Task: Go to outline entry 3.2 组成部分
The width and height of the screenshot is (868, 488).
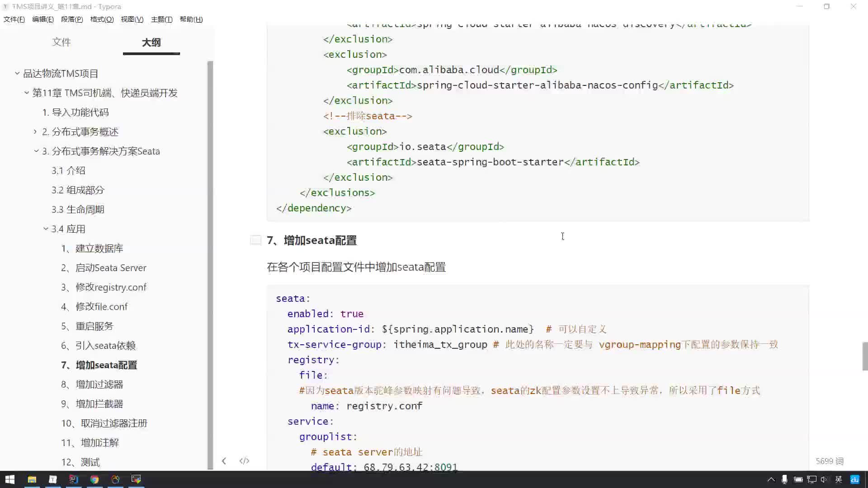Action: point(78,190)
